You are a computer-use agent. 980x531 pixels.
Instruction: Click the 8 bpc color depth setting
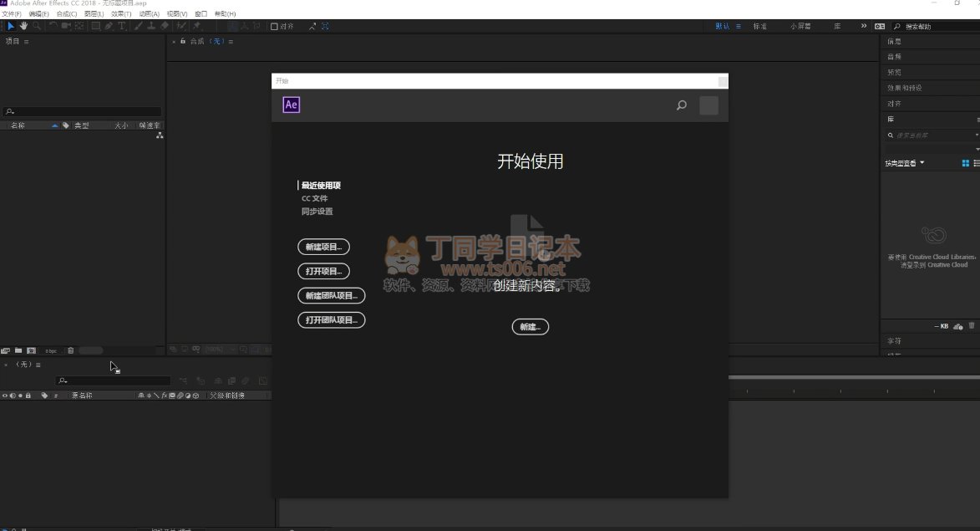51,350
